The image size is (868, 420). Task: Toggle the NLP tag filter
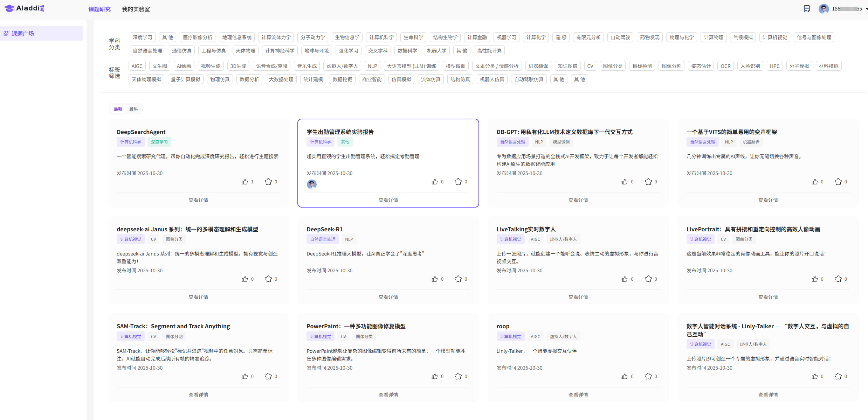(x=372, y=66)
